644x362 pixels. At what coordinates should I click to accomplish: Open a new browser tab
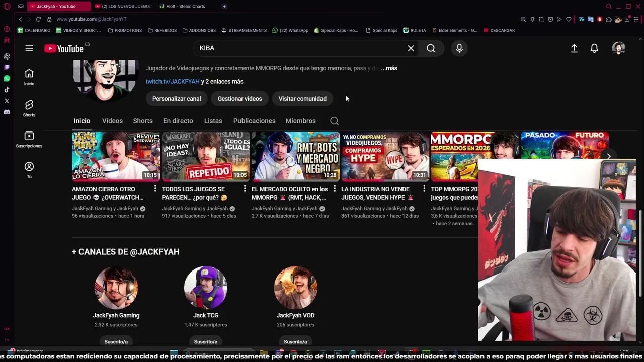pyautogui.click(x=224, y=6)
